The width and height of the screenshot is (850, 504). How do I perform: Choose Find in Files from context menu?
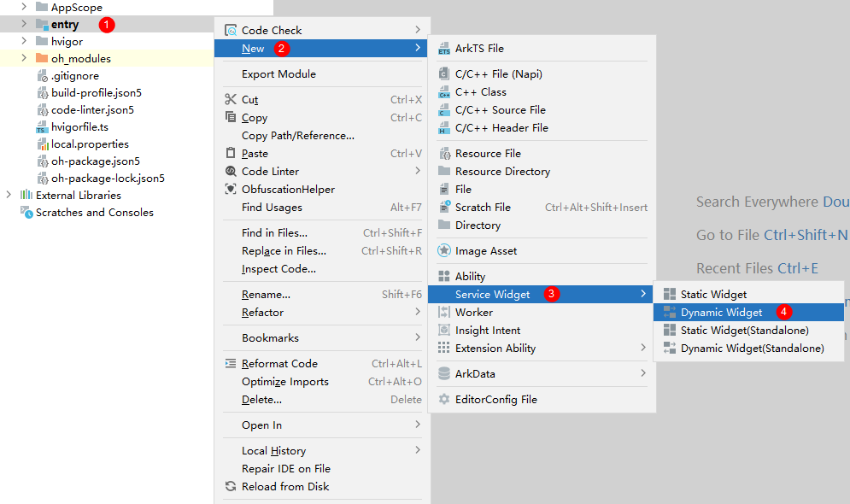274,233
